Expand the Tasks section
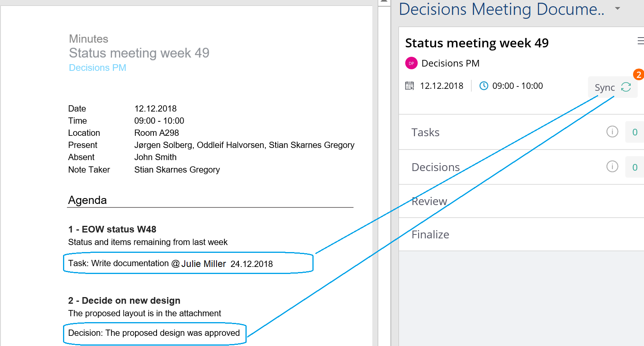The width and height of the screenshot is (644, 346). coord(521,132)
